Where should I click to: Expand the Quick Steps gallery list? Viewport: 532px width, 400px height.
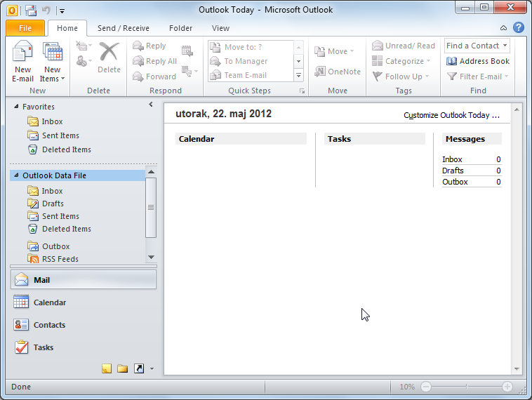tap(298, 75)
